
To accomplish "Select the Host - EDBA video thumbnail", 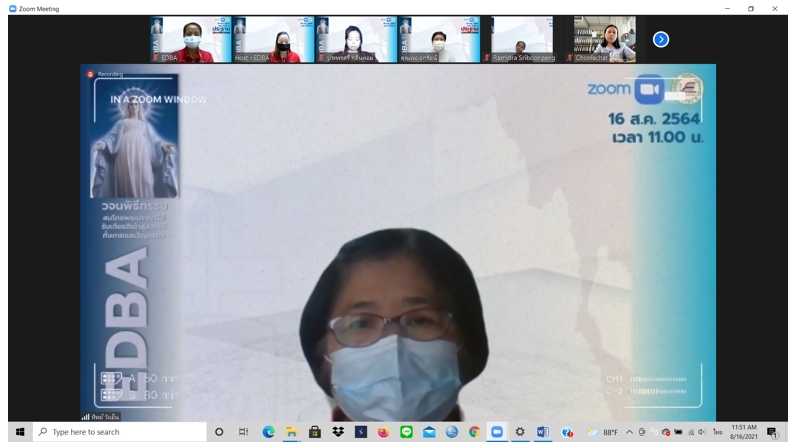I will [x=273, y=39].
